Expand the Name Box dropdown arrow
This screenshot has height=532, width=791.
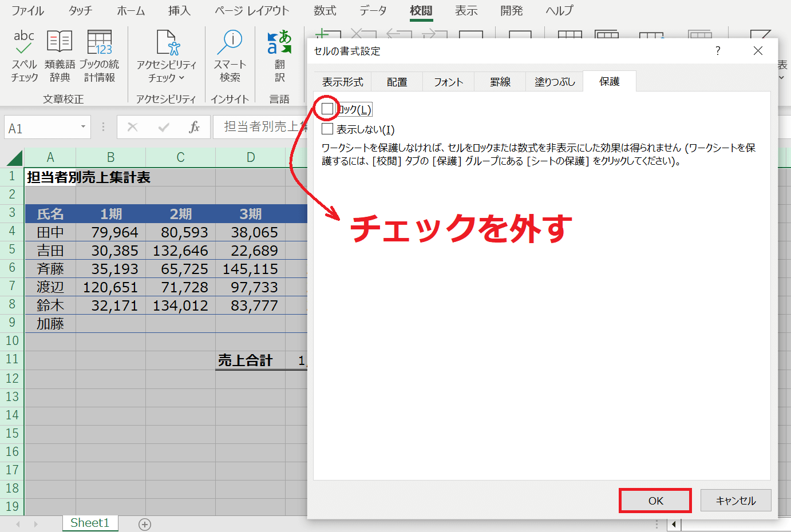tap(83, 127)
